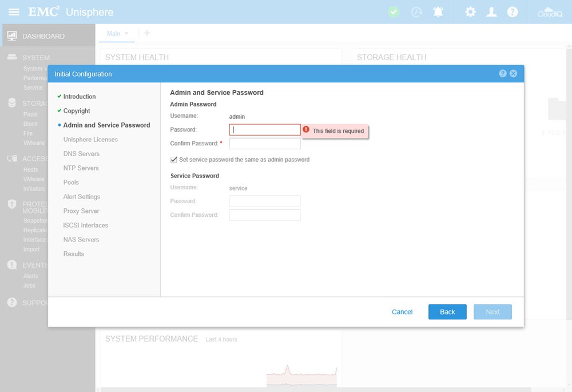The image size is (572, 392).
Task: Open Service under System in sidebar
Action: [33, 88]
